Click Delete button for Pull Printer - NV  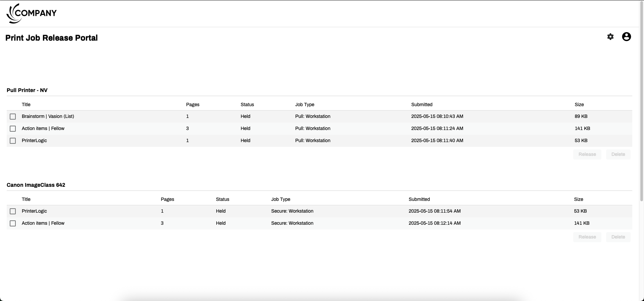(618, 154)
